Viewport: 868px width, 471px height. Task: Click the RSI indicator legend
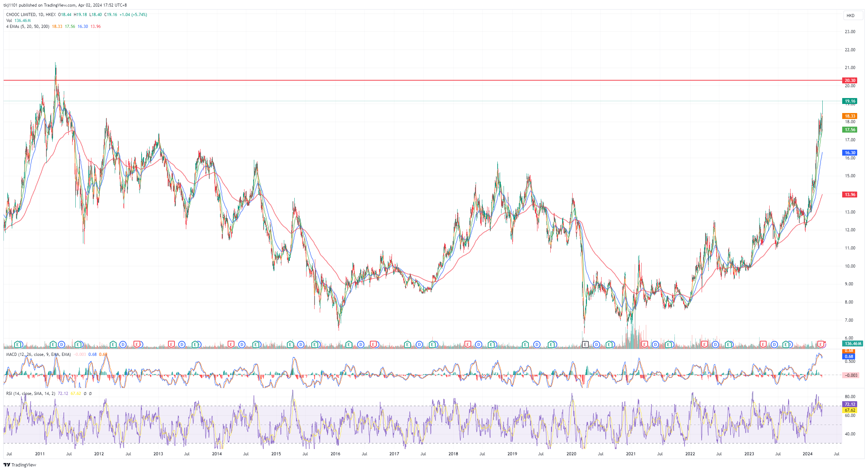31,394
